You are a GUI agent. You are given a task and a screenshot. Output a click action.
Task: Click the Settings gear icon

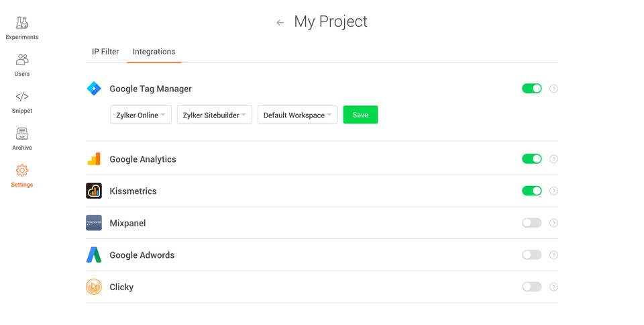point(22,171)
